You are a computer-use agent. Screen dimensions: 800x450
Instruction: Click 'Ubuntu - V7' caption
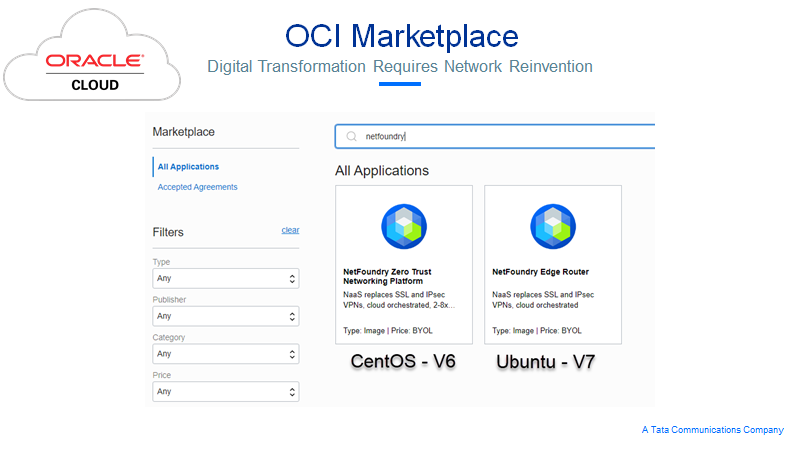[545, 362]
